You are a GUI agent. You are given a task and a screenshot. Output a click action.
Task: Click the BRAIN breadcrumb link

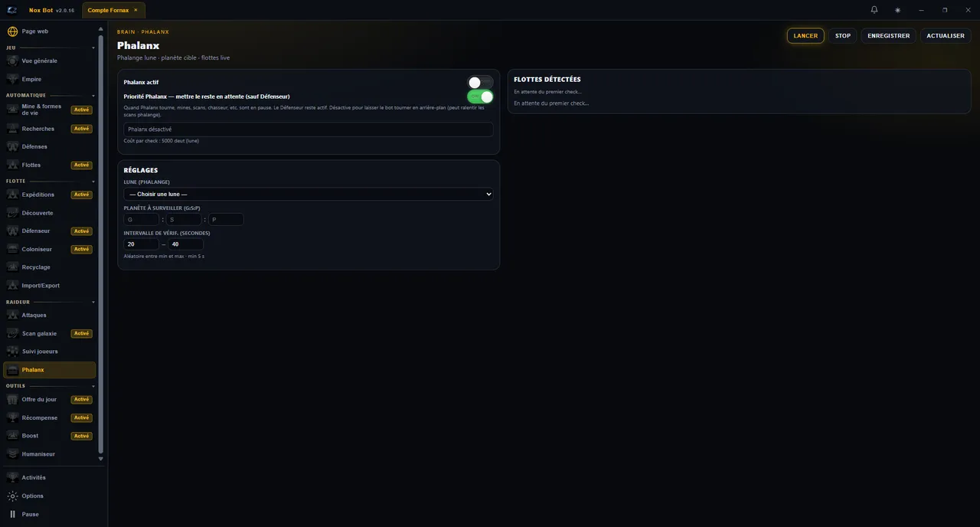tap(126, 32)
